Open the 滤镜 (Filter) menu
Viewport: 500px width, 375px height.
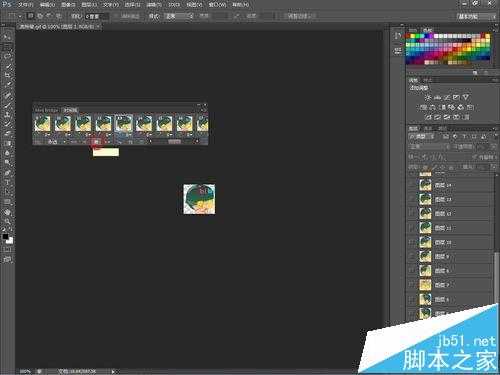pyautogui.click(x=154, y=5)
